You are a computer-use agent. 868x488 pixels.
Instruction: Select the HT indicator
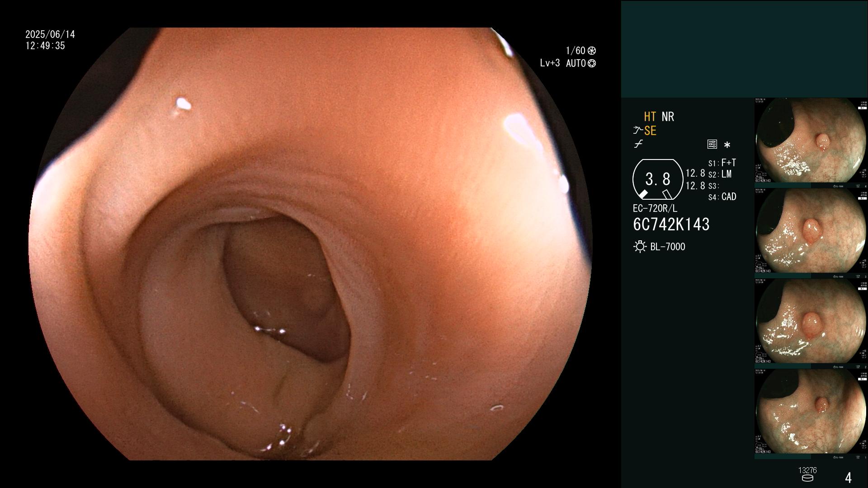click(650, 117)
